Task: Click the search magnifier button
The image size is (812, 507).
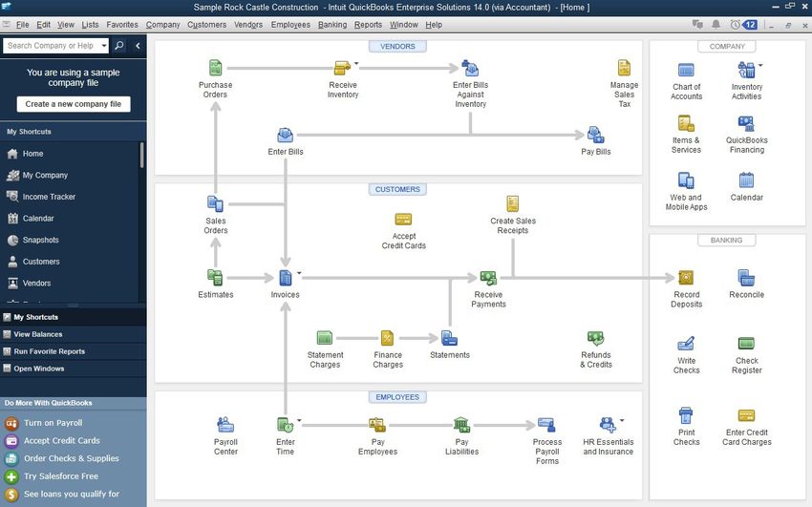Action: point(118,46)
